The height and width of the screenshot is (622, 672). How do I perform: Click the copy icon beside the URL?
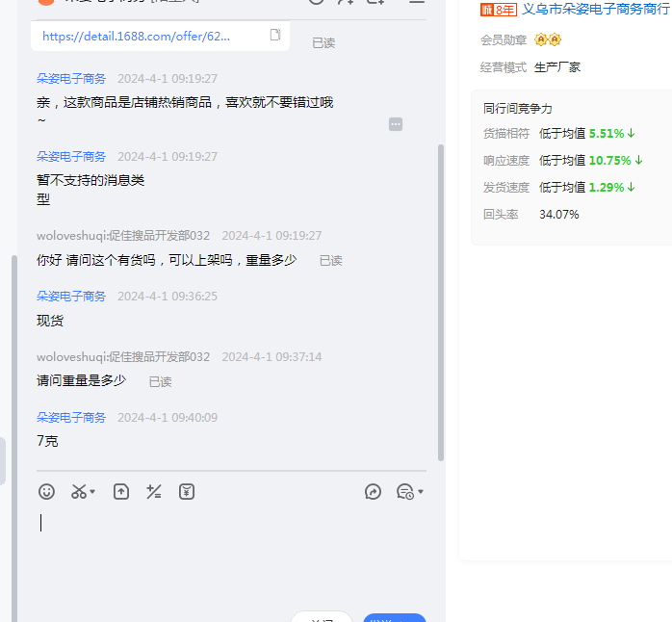tap(275, 36)
